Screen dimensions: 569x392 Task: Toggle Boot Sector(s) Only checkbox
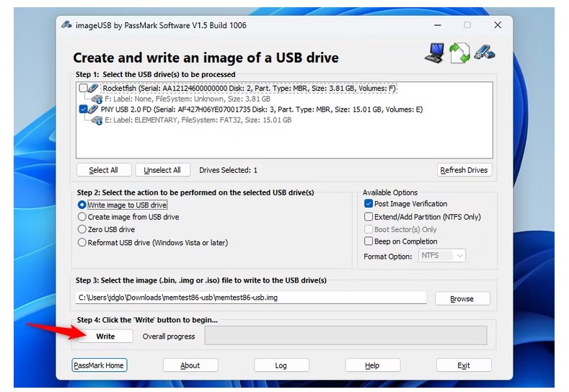369,229
